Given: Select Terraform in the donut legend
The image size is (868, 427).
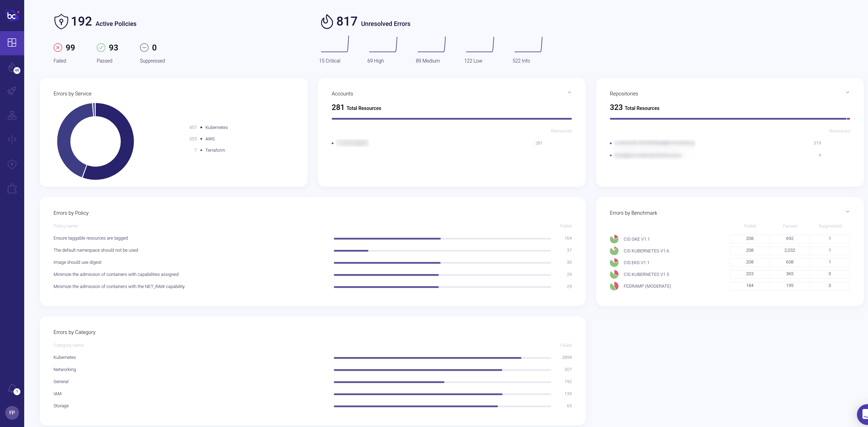Looking at the screenshot, I should click(x=215, y=150).
